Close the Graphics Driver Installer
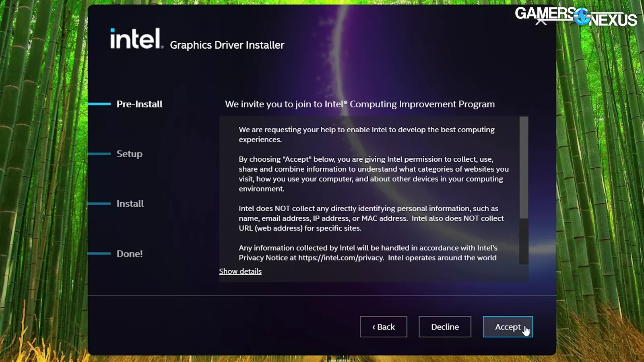 click(541, 21)
